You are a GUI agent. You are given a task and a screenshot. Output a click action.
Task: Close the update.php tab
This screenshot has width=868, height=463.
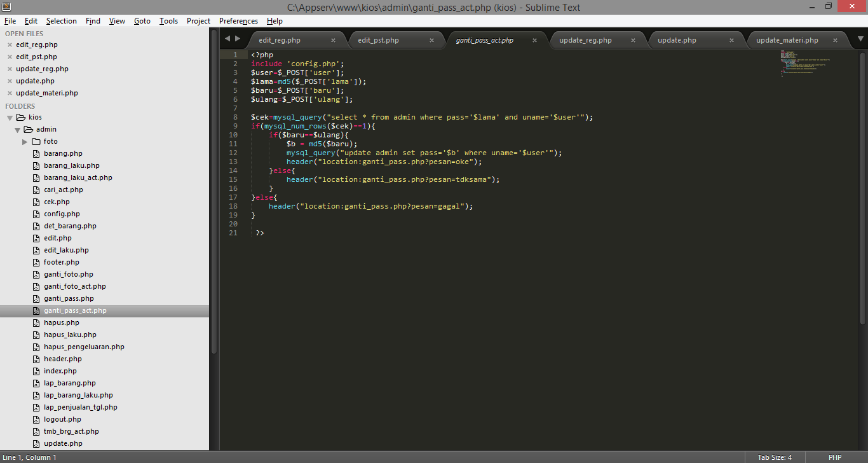point(731,40)
